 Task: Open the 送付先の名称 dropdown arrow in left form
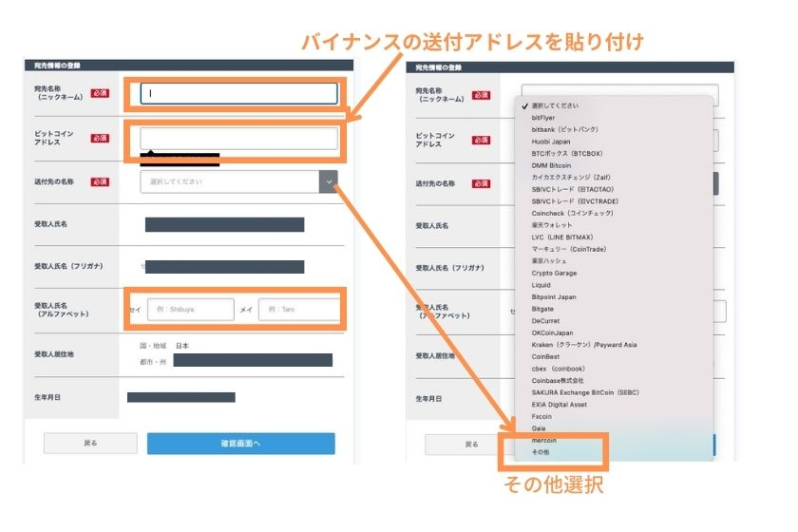pyautogui.click(x=329, y=181)
